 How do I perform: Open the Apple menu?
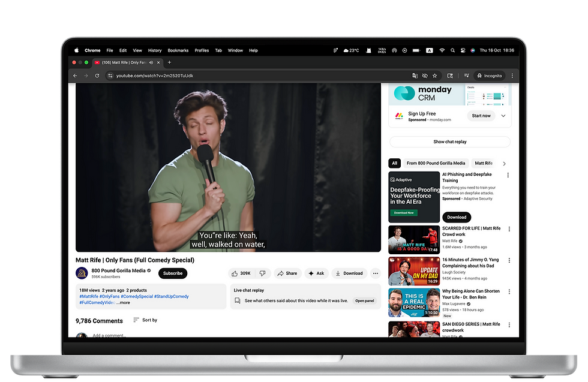[x=77, y=50]
